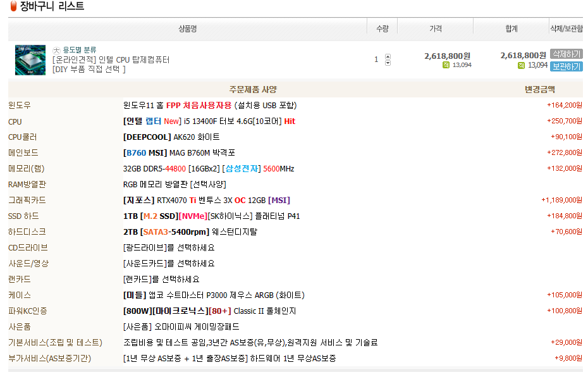Click the RTX4070 Ti 벤투스 3X graphics spec
The height and width of the screenshot is (372, 588).
[x=207, y=200]
